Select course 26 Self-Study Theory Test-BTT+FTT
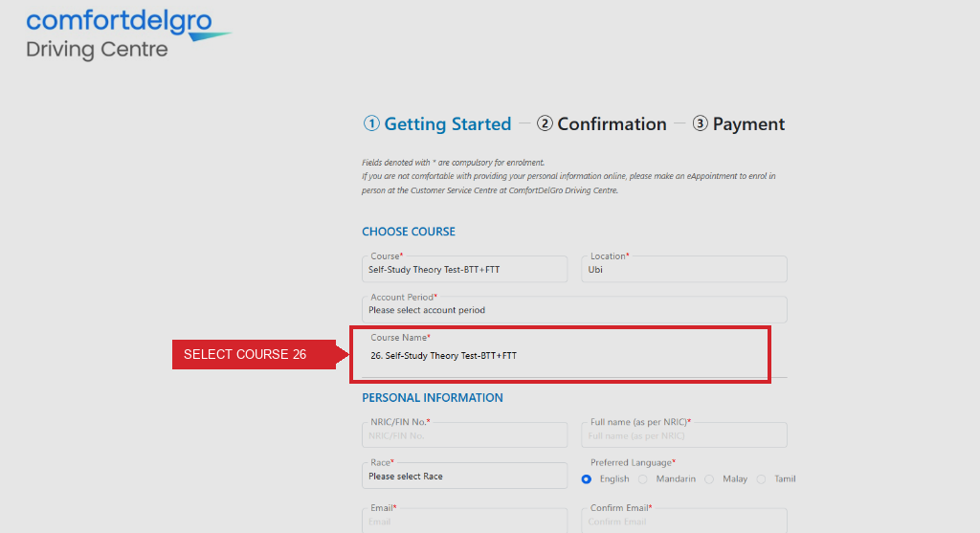Screen dimensions: 980x533 (444, 356)
